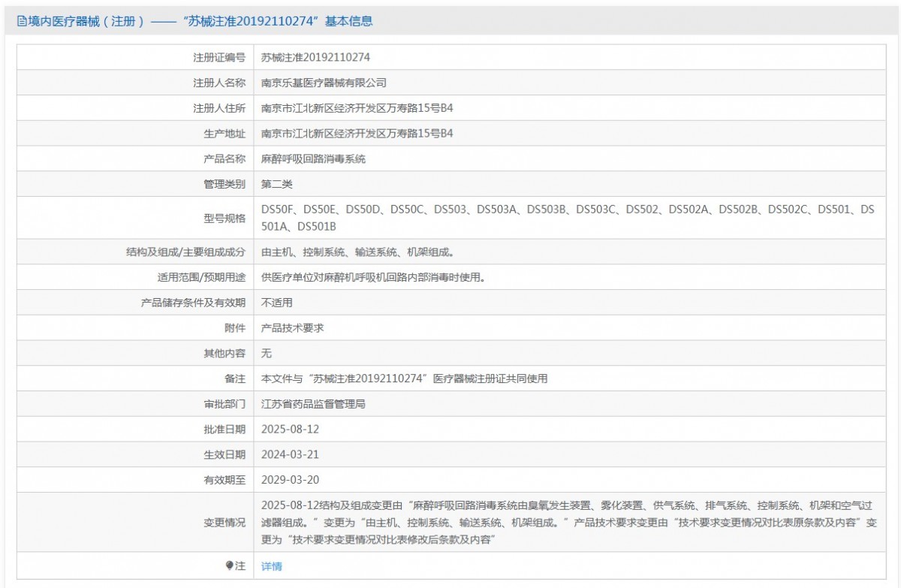Select the expiry date 2029-03-20
The image size is (901, 588).
[285, 480]
